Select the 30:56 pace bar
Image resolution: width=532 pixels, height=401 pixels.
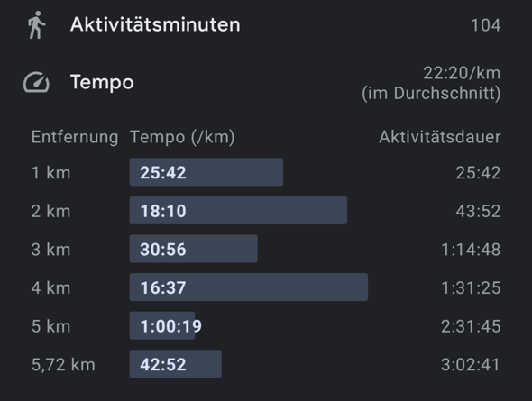(x=193, y=249)
